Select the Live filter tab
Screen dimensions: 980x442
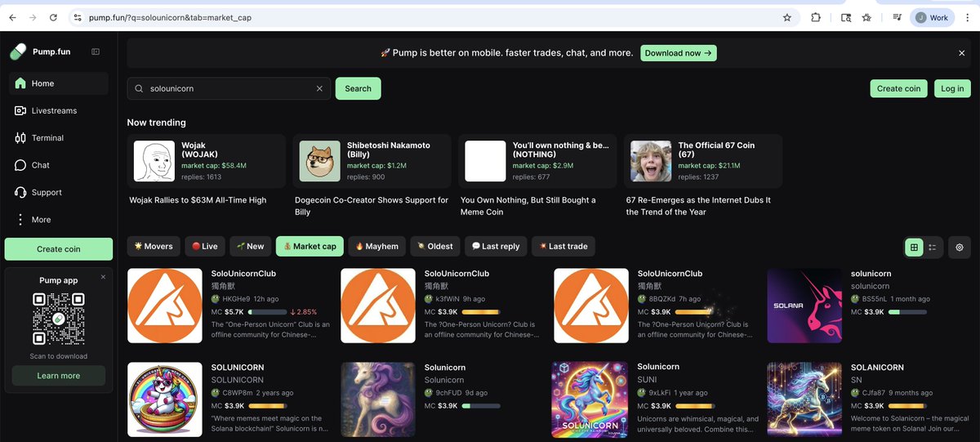point(204,246)
